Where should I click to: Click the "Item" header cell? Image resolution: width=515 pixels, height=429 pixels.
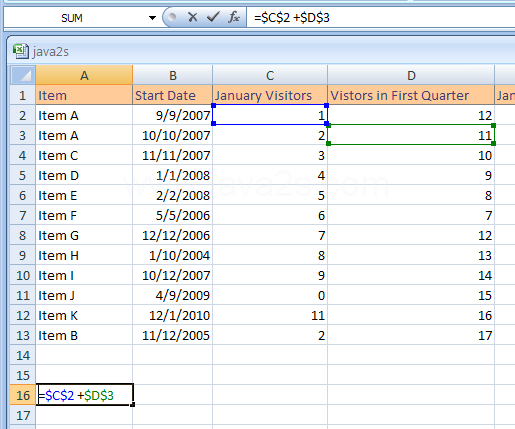[84, 95]
